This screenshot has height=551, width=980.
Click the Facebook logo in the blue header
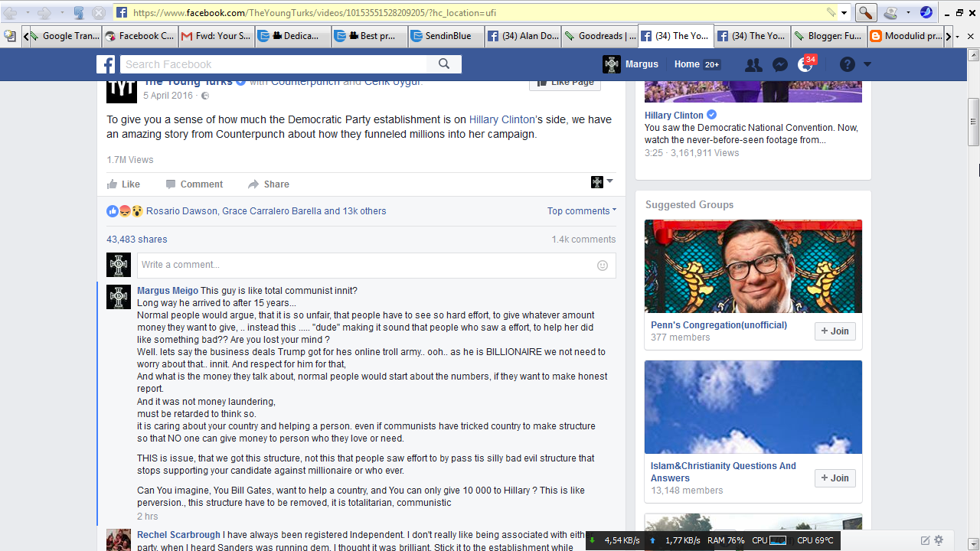click(x=105, y=64)
